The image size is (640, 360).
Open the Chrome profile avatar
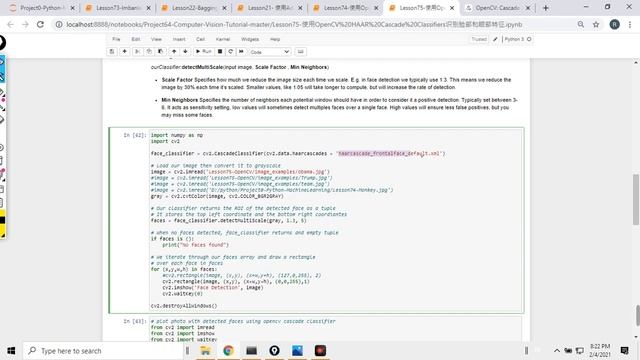(x=614, y=24)
